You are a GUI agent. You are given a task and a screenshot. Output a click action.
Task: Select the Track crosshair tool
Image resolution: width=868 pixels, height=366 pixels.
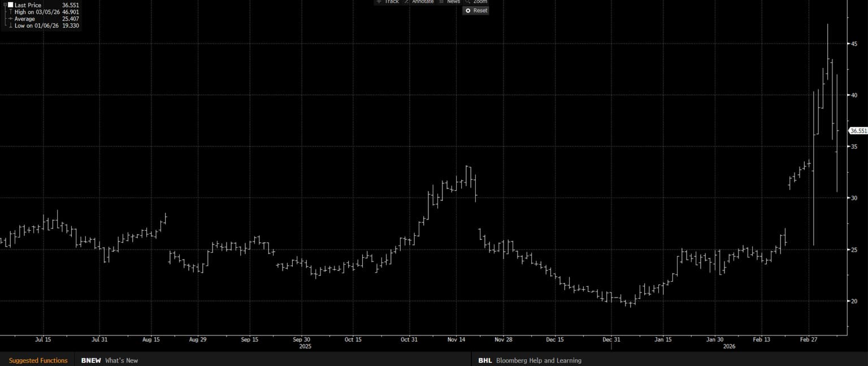(388, 2)
